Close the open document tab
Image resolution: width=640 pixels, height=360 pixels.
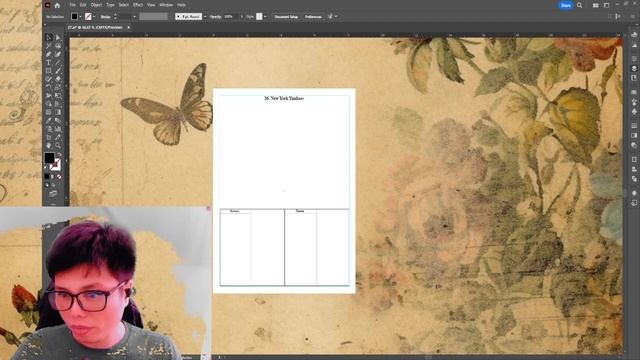(x=128, y=27)
